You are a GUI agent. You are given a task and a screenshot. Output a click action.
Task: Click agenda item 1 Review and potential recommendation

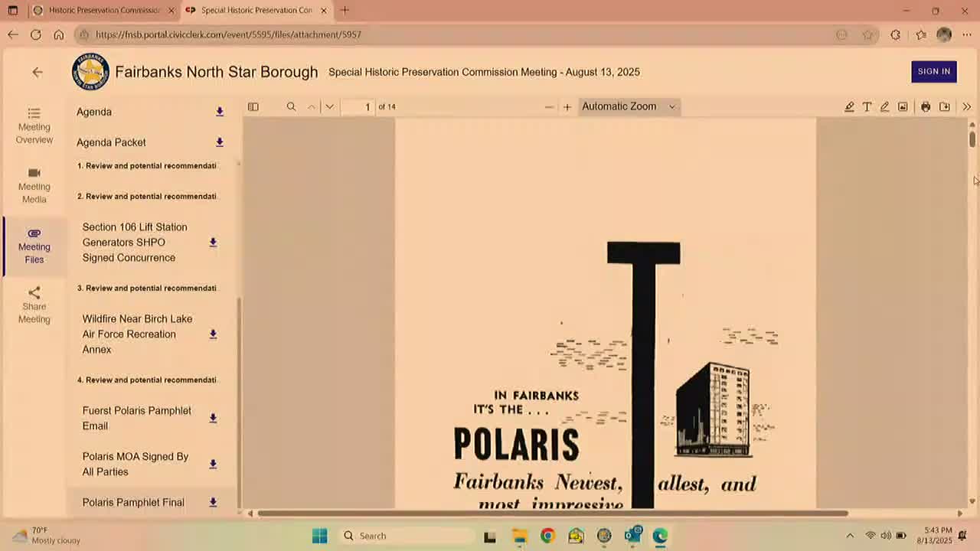pos(147,166)
